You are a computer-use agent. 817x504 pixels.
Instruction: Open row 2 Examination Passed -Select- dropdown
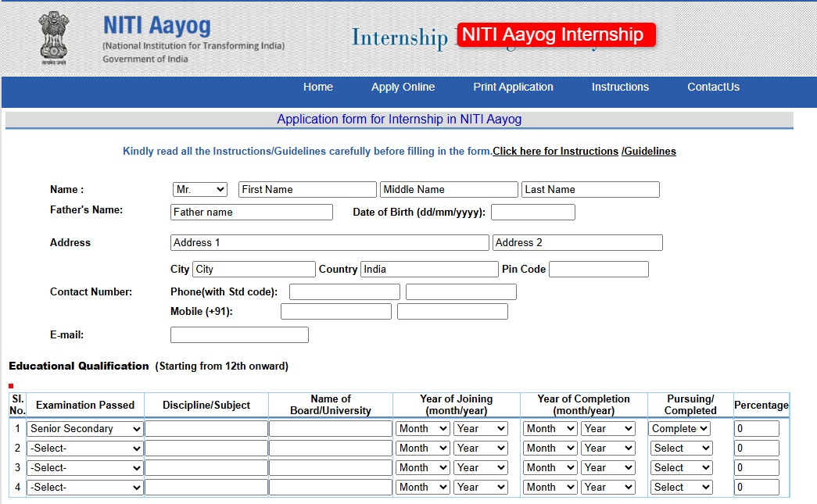85,449
